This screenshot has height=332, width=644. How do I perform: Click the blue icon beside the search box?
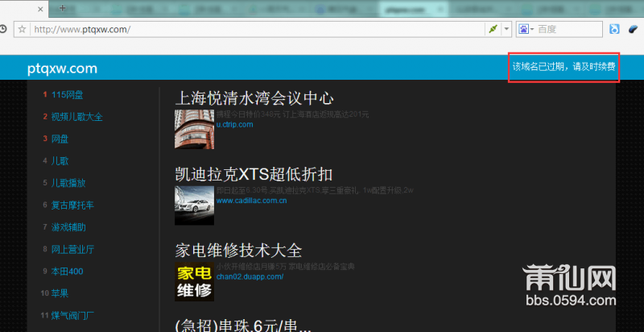pyautogui.click(x=614, y=29)
